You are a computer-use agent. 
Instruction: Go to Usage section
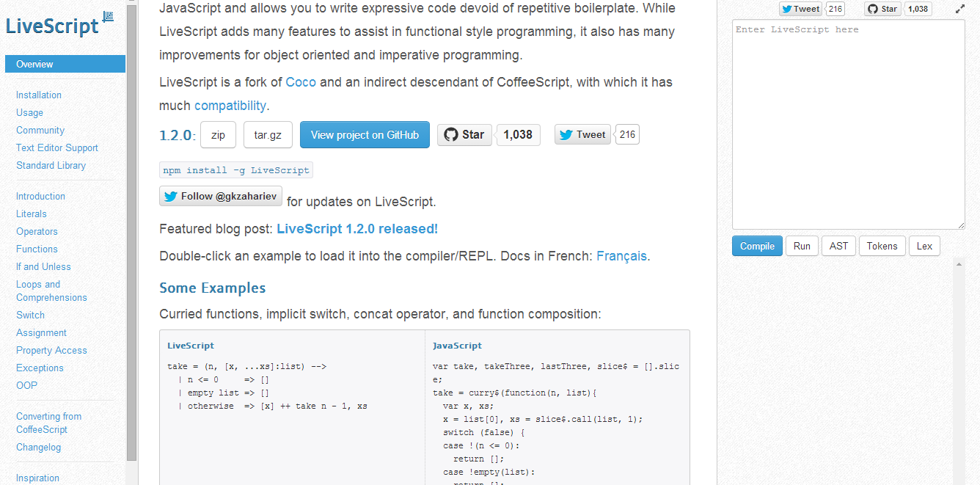pyautogui.click(x=29, y=113)
